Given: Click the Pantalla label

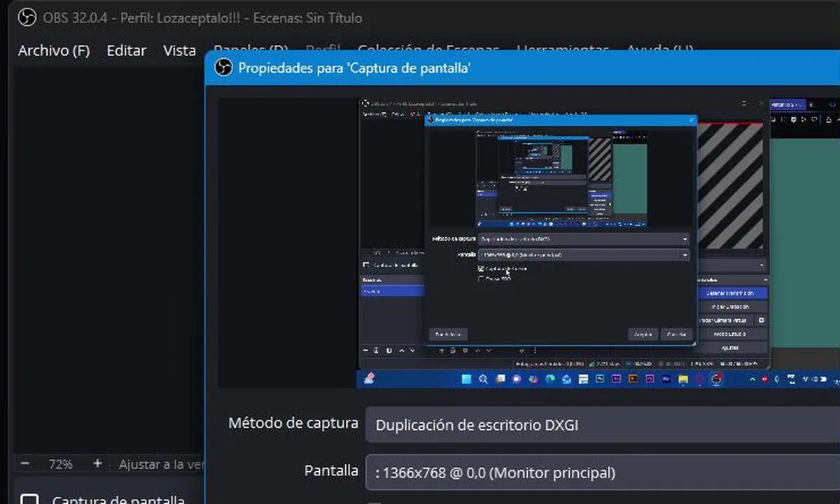Looking at the screenshot, I should (x=331, y=470).
